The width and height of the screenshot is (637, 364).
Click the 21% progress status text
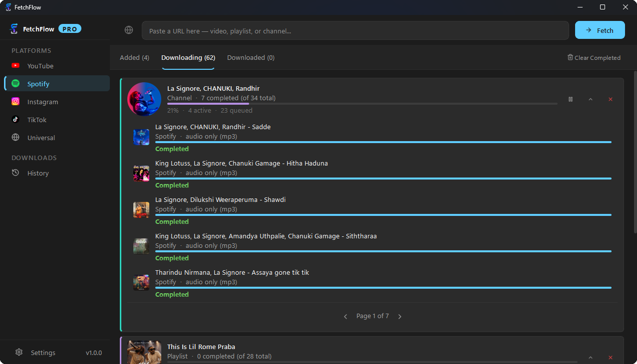point(173,111)
